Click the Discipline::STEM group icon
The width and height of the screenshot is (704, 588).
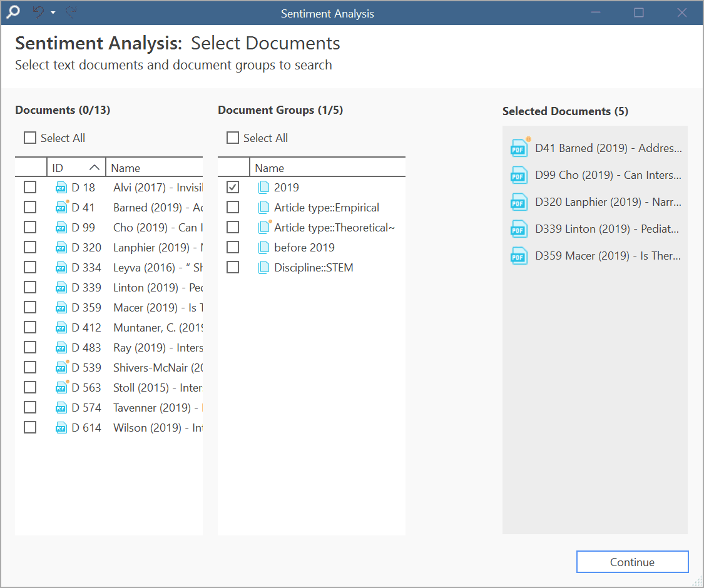coord(265,268)
